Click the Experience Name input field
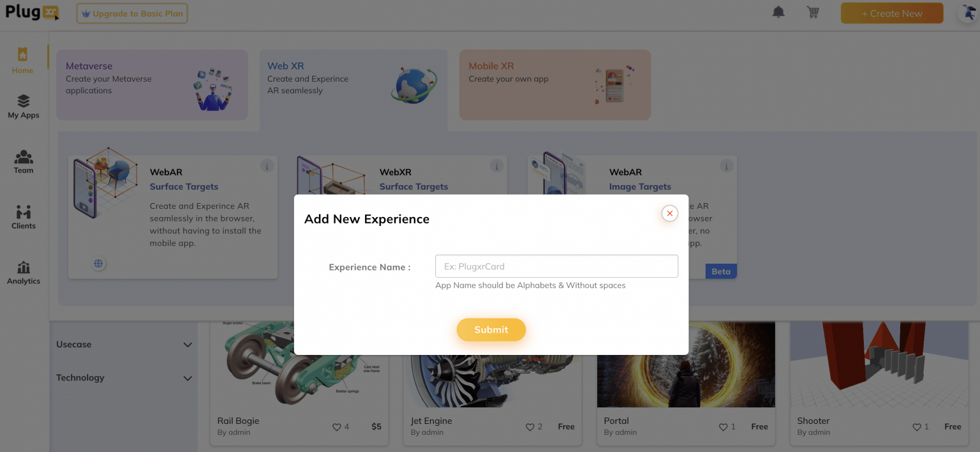Viewport: 980px width, 452px height. pyautogui.click(x=556, y=266)
